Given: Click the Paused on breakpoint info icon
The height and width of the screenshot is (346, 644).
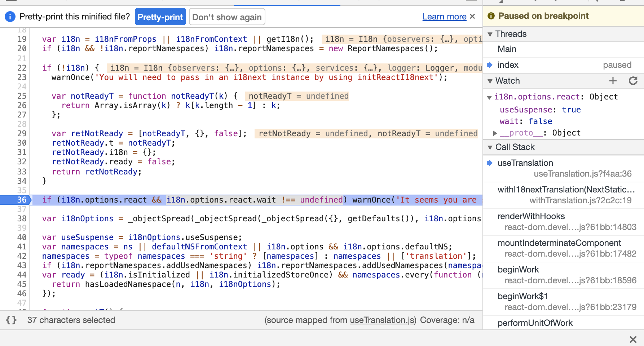Looking at the screenshot, I should click(x=491, y=16).
